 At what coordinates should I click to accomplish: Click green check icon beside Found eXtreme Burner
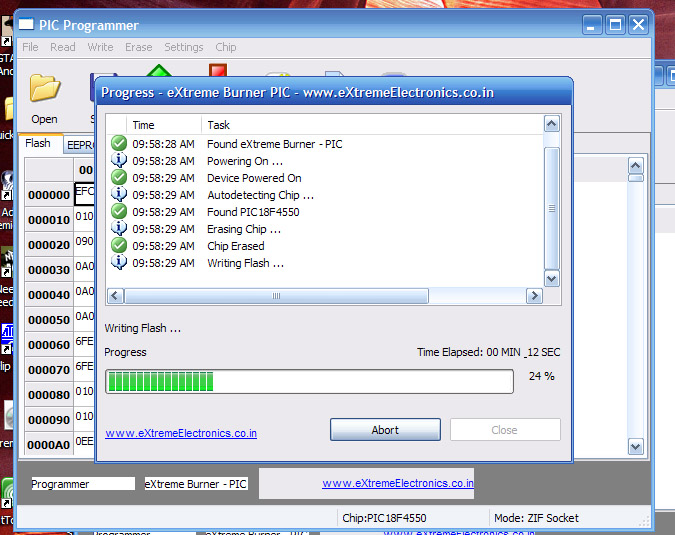click(x=119, y=143)
